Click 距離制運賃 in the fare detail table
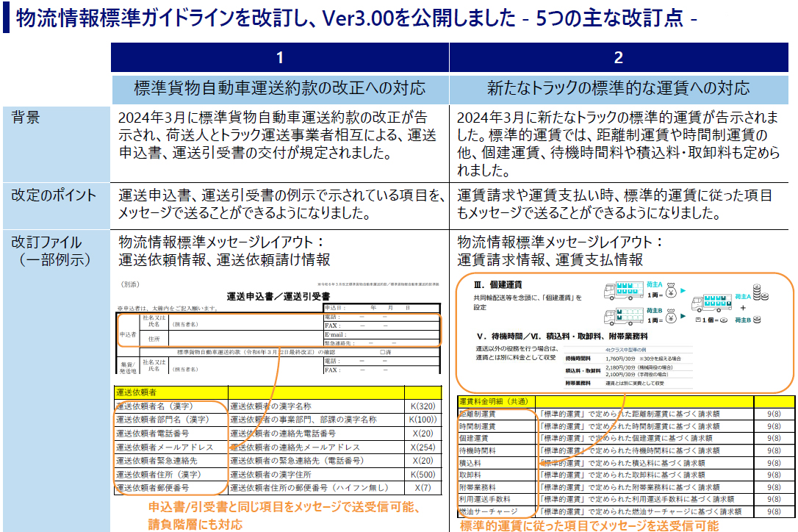This screenshot has height=532, width=798. [x=478, y=414]
